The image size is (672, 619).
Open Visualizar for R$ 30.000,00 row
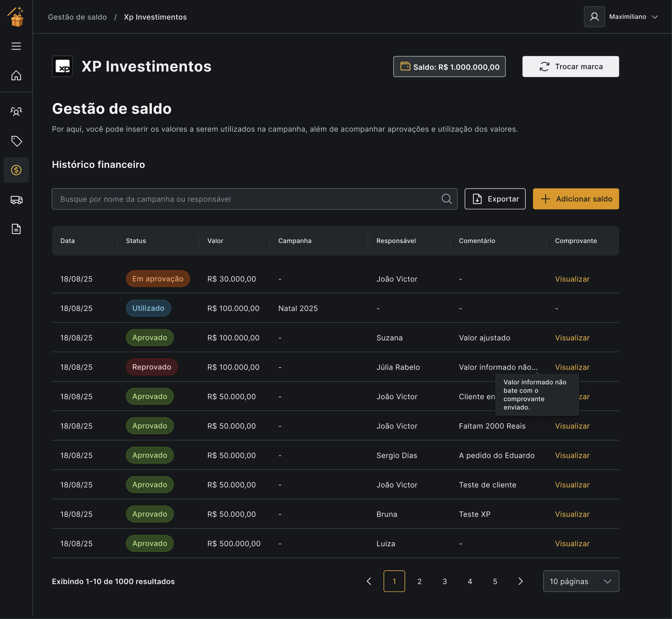tap(572, 279)
